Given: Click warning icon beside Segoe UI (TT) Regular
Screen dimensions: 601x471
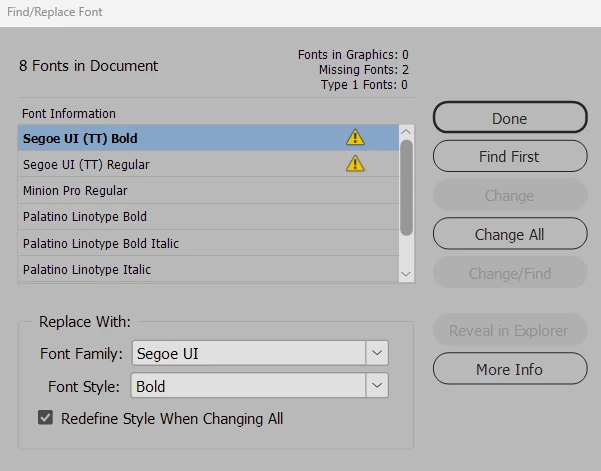Looking at the screenshot, I should pyautogui.click(x=355, y=163).
